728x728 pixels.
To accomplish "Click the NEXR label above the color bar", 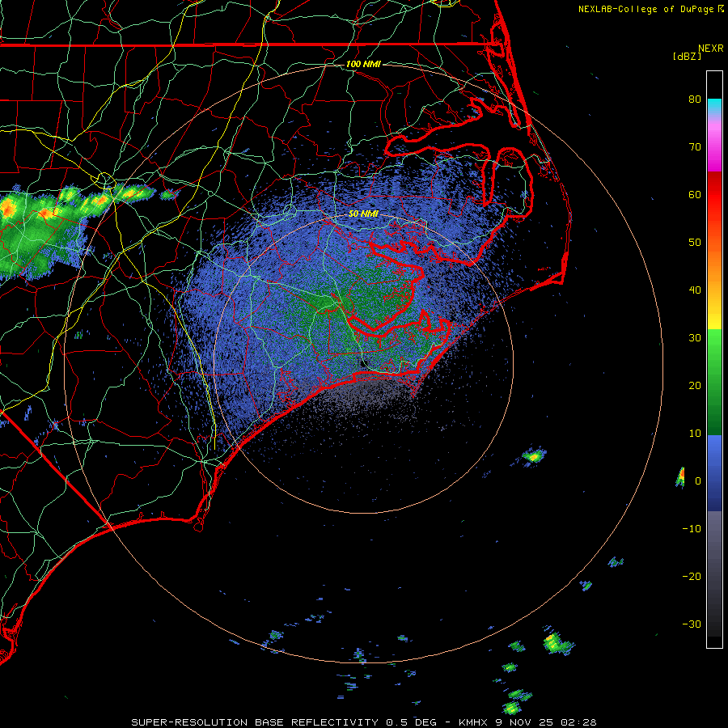I will click(x=711, y=49).
